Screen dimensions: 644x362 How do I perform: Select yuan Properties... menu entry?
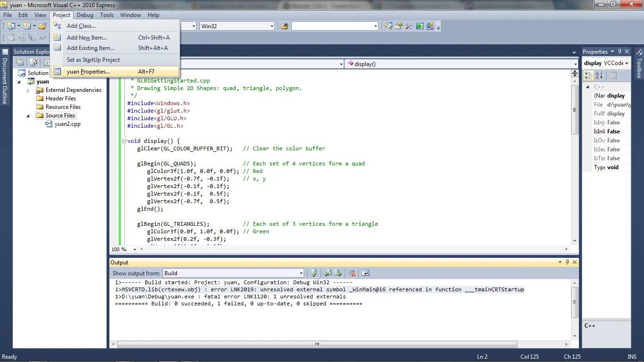tap(88, 72)
